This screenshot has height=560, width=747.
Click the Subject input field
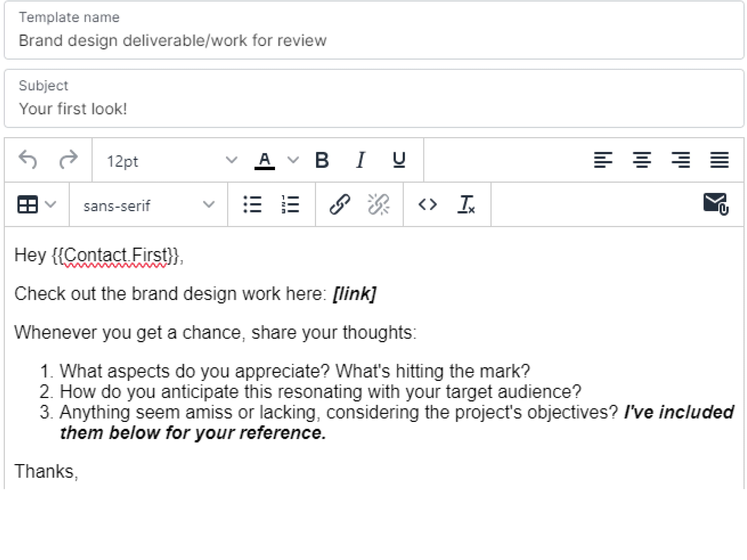point(373,109)
